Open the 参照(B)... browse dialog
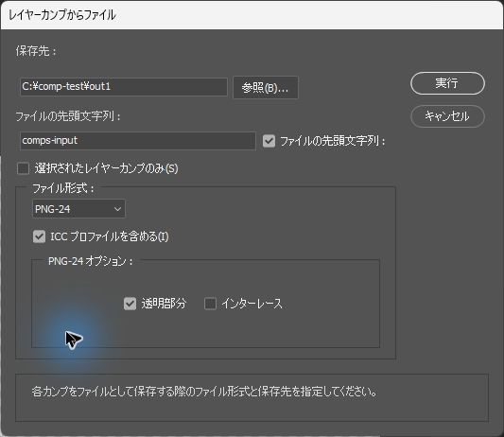Screen dimensions: 504x437 point(266,87)
